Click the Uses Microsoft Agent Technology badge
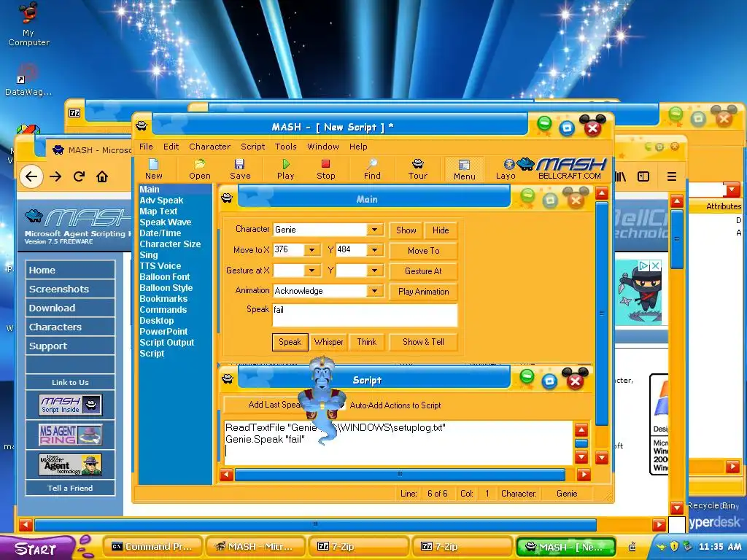The width and height of the screenshot is (747, 560). 71,464
